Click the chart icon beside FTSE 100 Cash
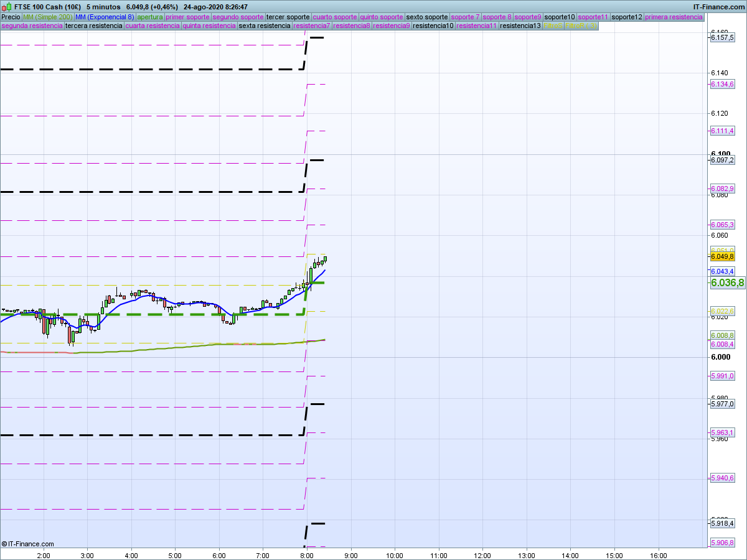 (x=6, y=7)
